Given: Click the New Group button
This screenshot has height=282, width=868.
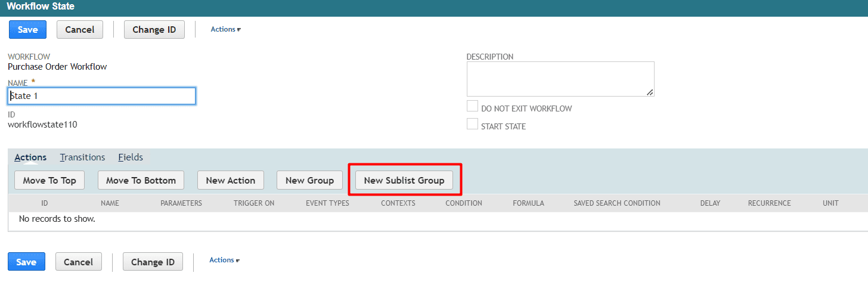Looking at the screenshot, I should [x=309, y=180].
